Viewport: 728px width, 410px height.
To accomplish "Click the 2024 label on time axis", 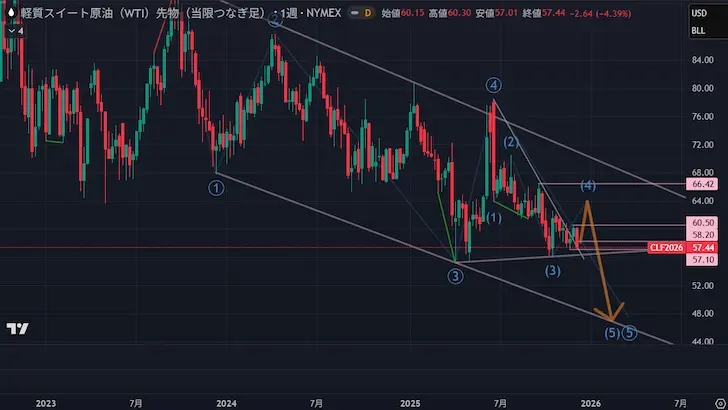I will [x=226, y=402].
